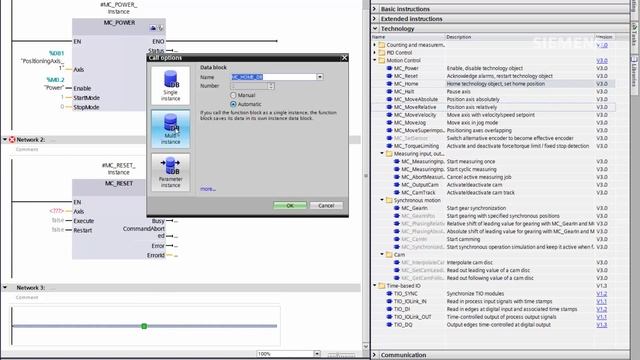Viewport: 640px width, 360px height.
Task: Expand the Basic instructions section
Action: (375, 9)
